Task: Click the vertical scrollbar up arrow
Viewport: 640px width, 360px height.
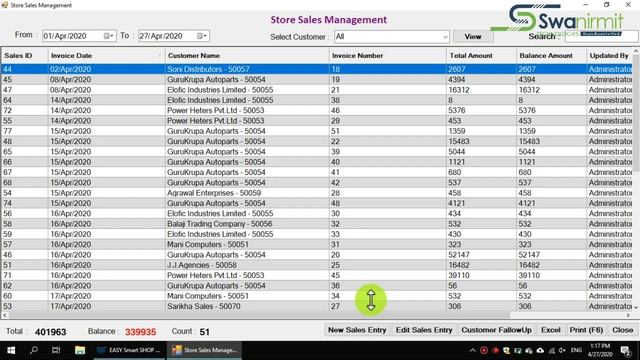Action: 636,51
